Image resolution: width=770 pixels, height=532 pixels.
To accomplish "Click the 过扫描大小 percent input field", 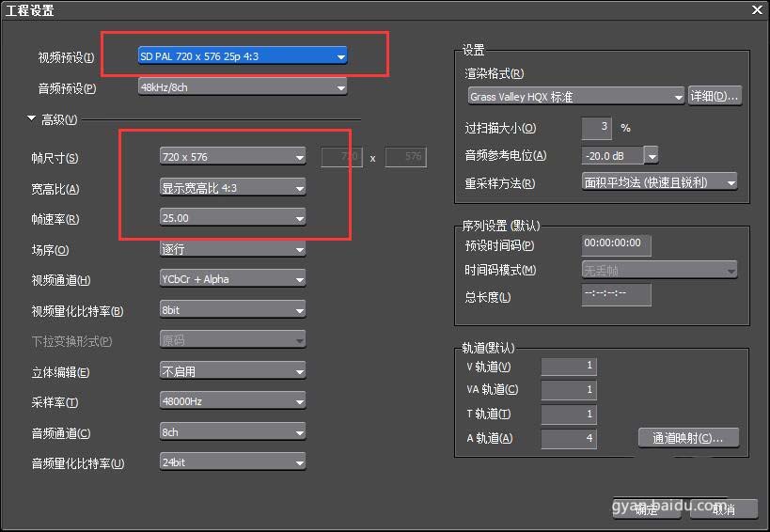I will tap(596, 128).
